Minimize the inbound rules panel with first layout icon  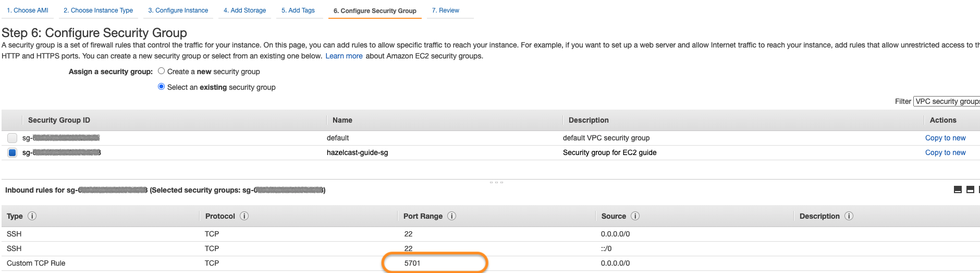click(958, 189)
